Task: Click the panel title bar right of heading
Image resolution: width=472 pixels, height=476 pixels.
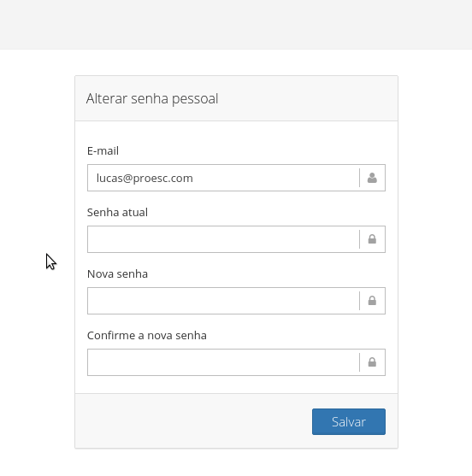Action: 307,98
